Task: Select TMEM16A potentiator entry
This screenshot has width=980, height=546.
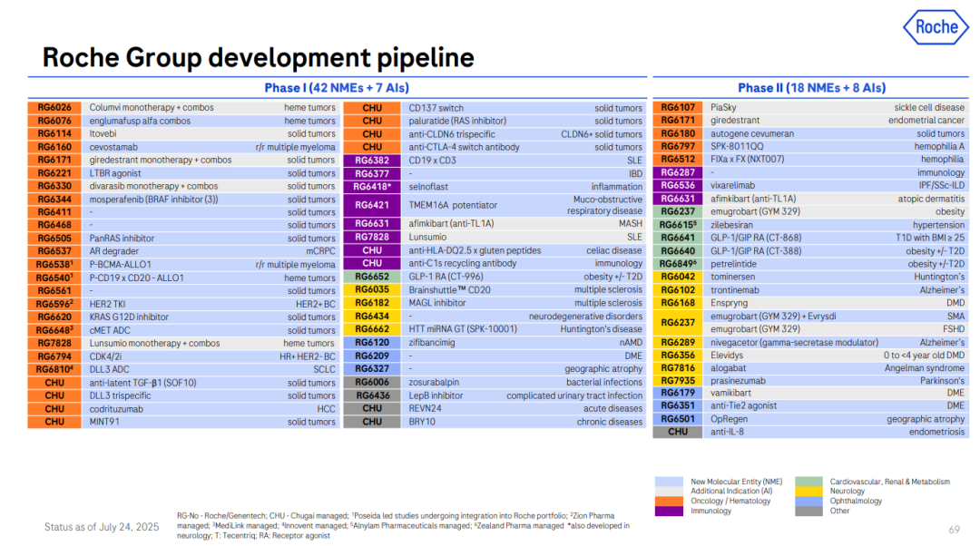Action: click(453, 206)
